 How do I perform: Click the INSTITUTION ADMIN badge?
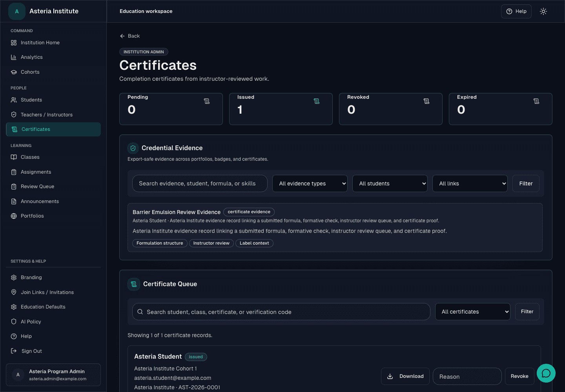(144, 52)
